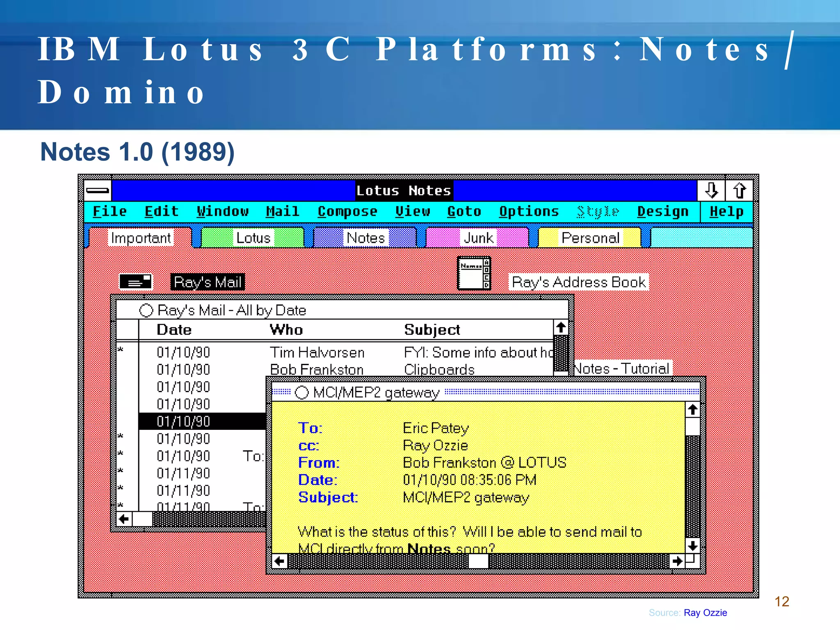
Task: Click the horizontal scroll thumb in MCI/MEP2 gateway window
Action: pyautogui.click(x=478, y=561)
